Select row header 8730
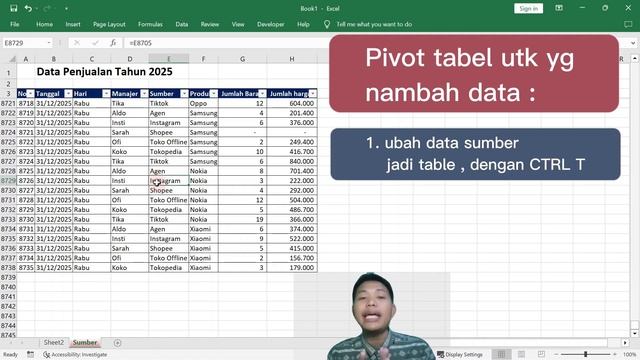Image resolution: width=640 pixels, height=360 pixels. [8, 190]
